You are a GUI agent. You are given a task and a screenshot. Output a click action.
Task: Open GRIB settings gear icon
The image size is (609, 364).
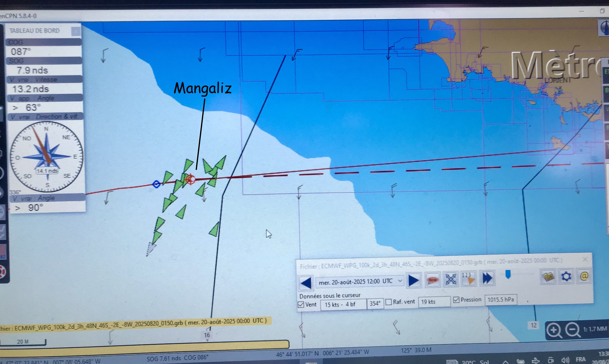pyautogui.click(x=566, y=276)
